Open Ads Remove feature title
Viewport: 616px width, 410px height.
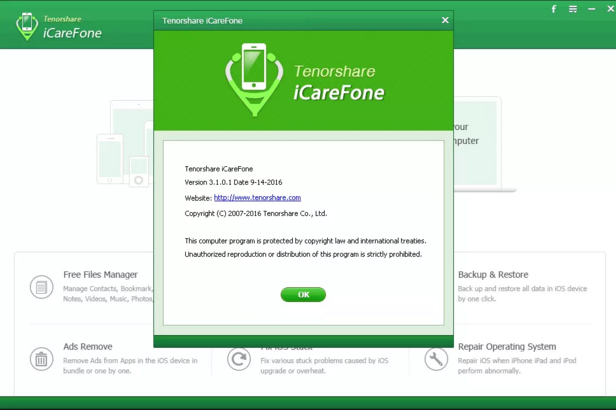[88, 346]
